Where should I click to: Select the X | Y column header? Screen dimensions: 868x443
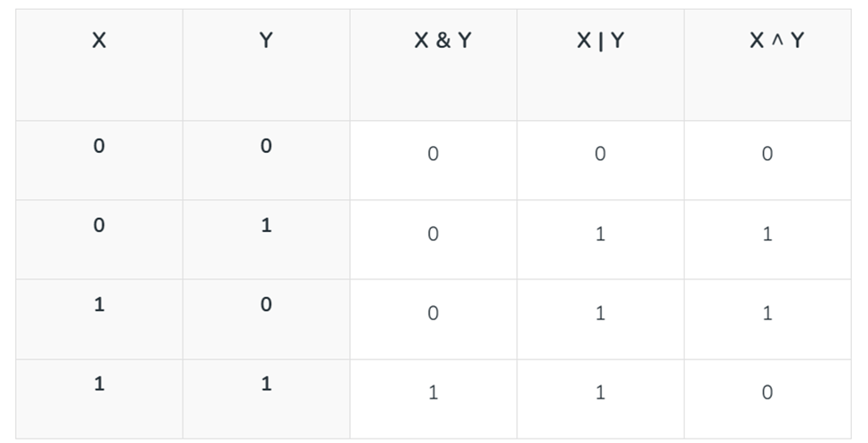tap(601, 40)
